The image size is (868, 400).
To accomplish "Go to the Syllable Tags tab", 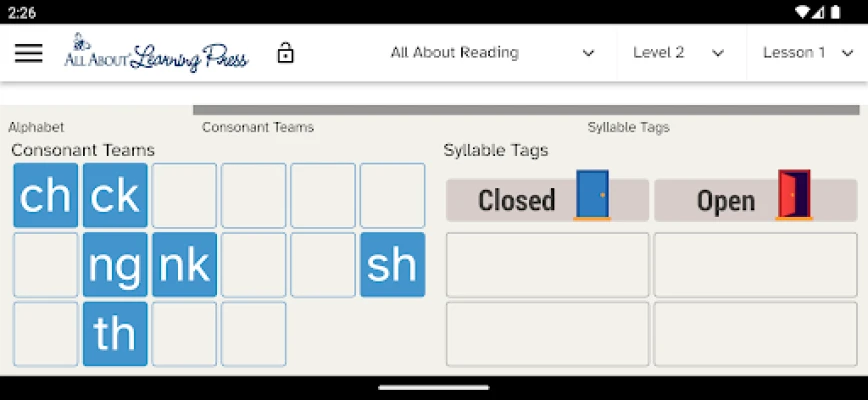I will [628, 127].
